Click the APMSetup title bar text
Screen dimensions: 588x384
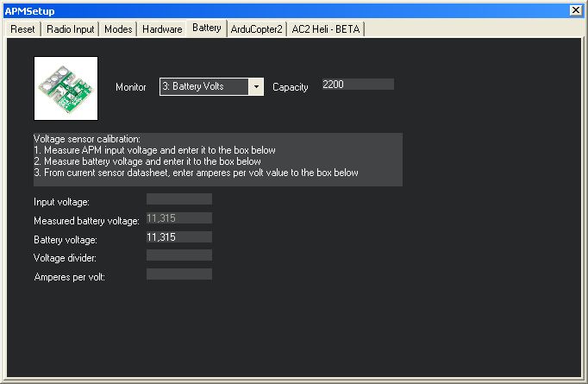click(29, 11)
